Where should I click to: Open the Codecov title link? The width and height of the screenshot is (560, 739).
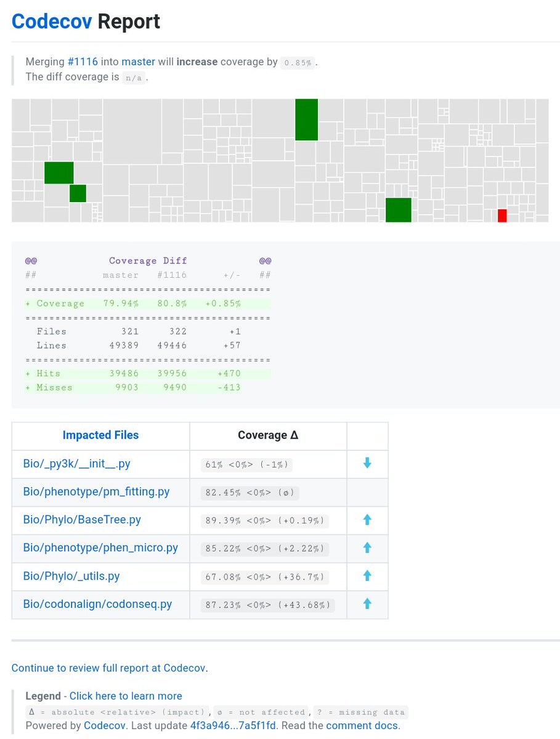tap(52, 22)
